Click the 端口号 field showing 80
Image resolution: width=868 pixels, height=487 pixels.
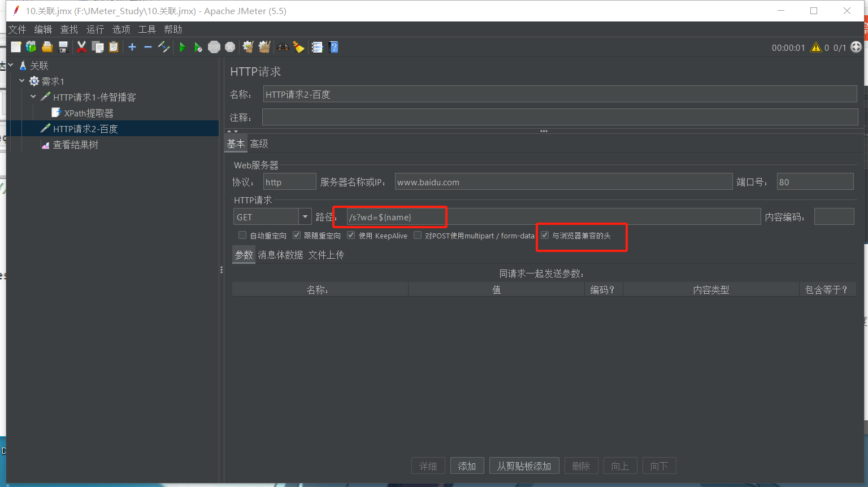coord(815,181)
